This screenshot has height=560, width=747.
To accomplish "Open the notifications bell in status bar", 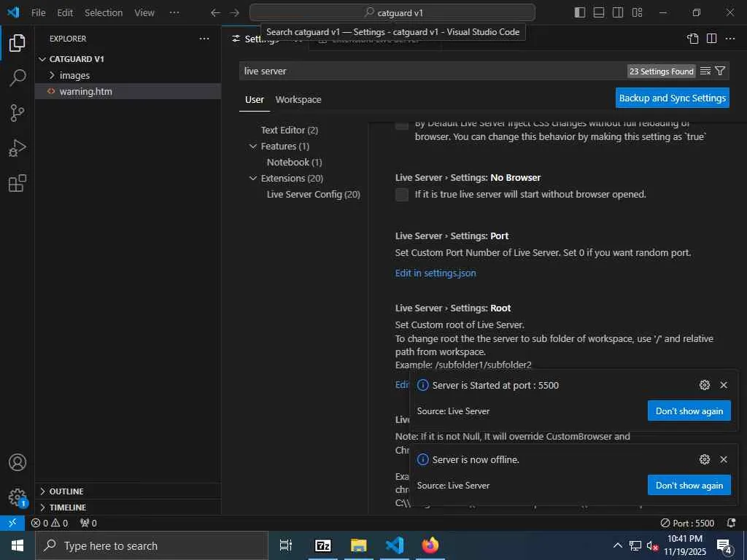I will point(731,523).
